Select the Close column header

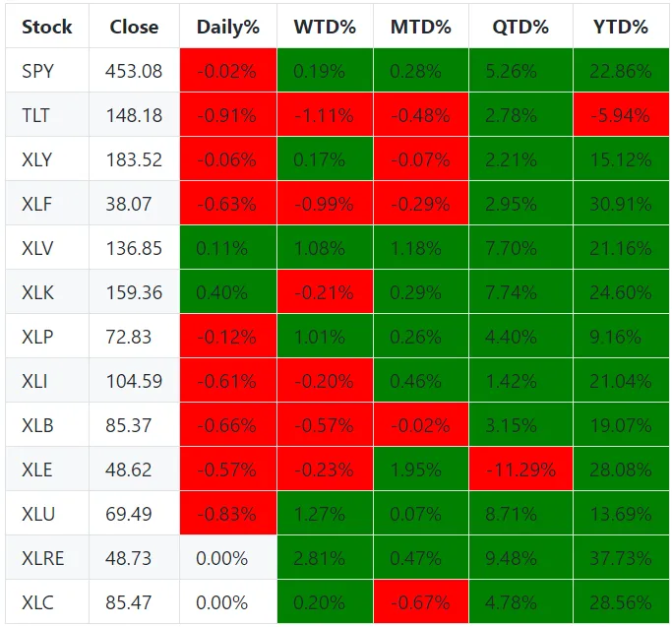[134, 27]
